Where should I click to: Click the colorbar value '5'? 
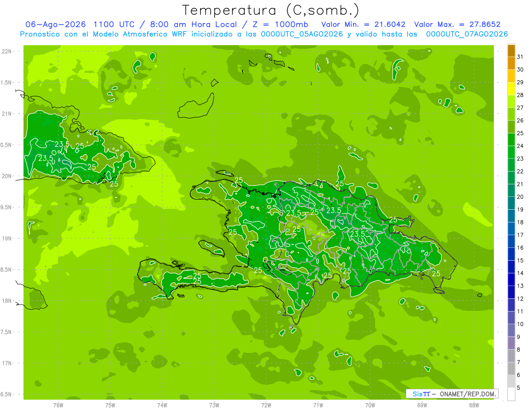[x=519, y=388]
